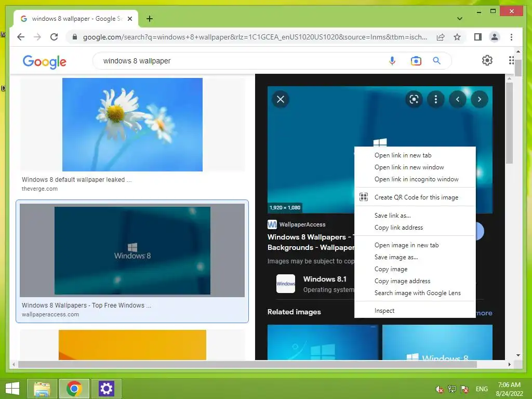This screenshot has width=532, height=399.
Task: Expand the tab search chevron
Action: [x=459, y=19]
